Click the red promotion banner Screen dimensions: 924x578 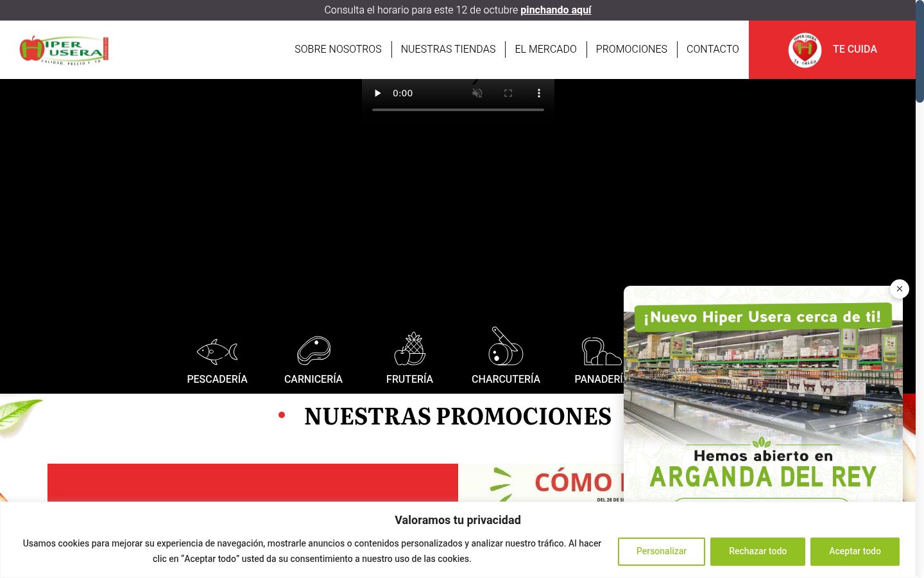point(253,482)
